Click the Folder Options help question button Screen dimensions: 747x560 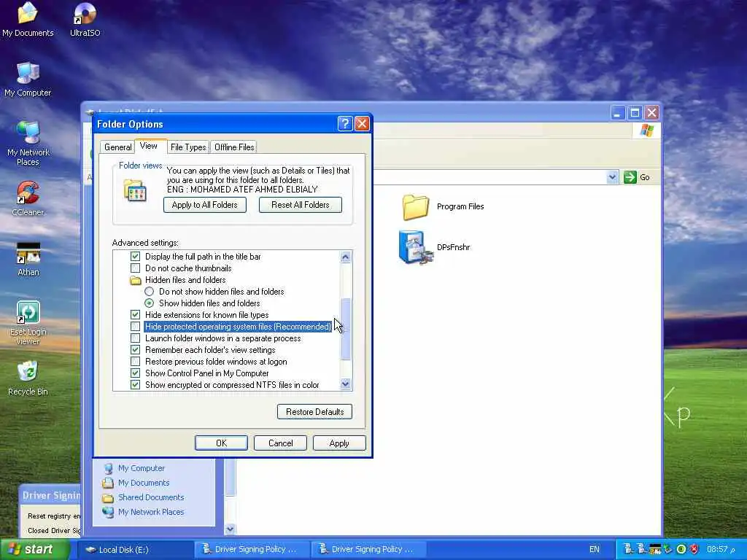click(x=345, y=124)
